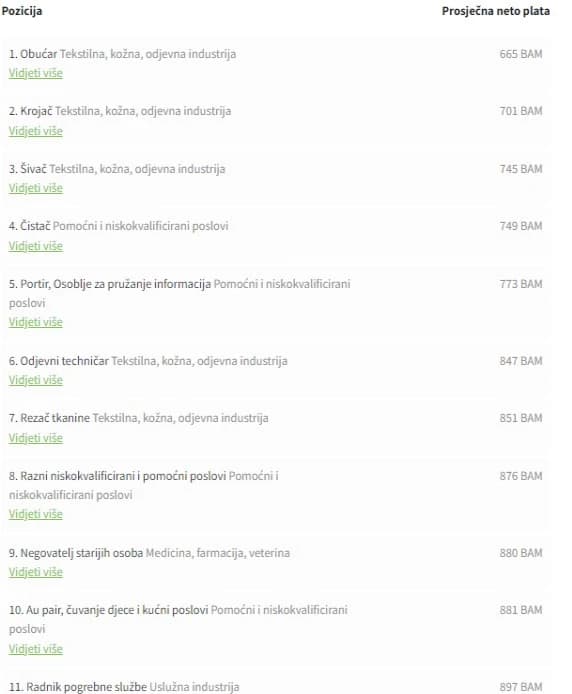The image size is (572, 694).
Task: Open "Vidjeti više" under Razni niskokvalificirani poslovi
Action: pyautogui.click(x=36, y=514)
